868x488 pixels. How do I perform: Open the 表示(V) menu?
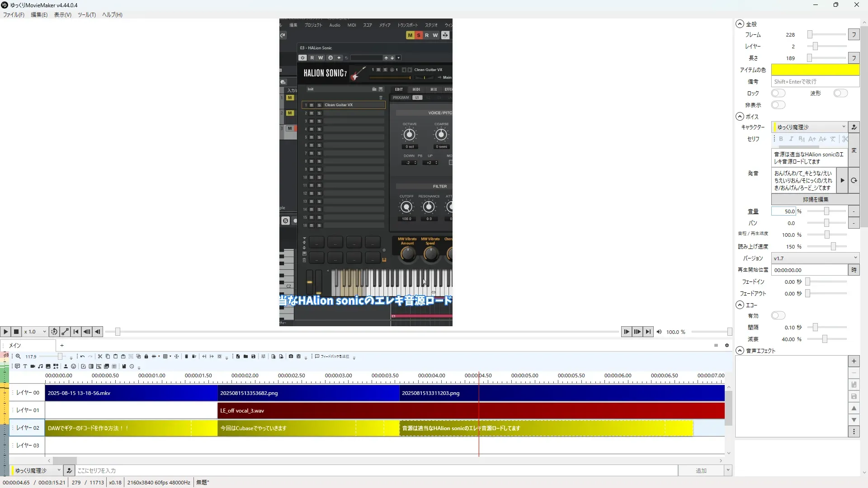(62, 15)
